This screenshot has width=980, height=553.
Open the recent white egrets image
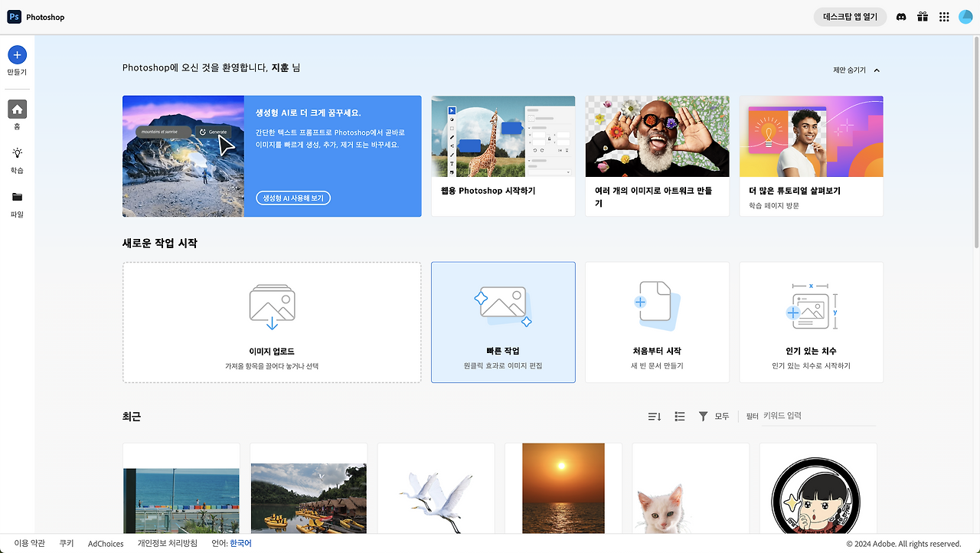[436, 501]
